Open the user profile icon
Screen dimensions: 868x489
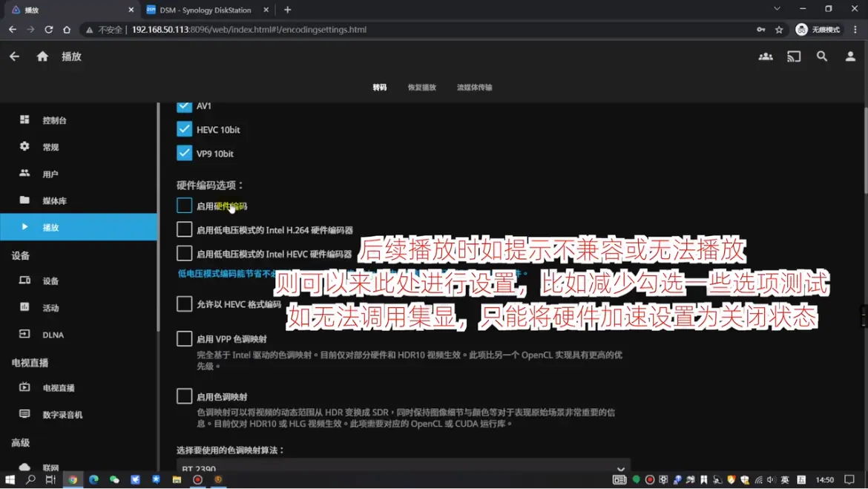(x=850, y=56)
